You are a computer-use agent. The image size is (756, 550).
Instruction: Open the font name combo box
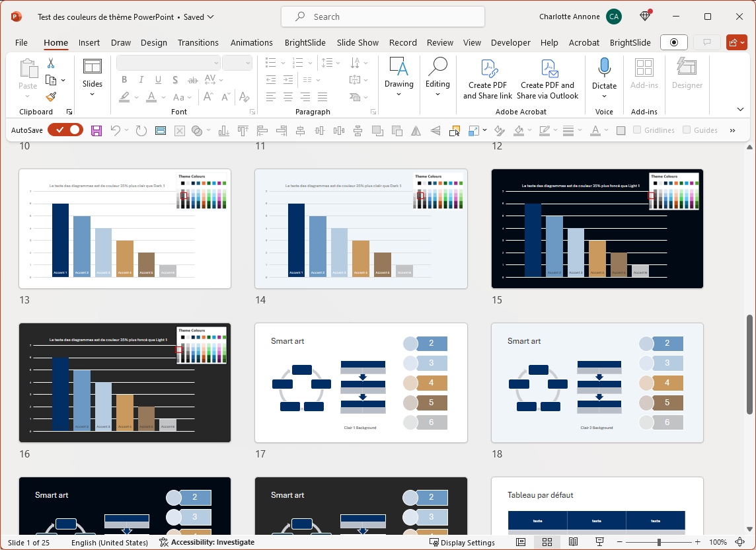click(169, 63)
